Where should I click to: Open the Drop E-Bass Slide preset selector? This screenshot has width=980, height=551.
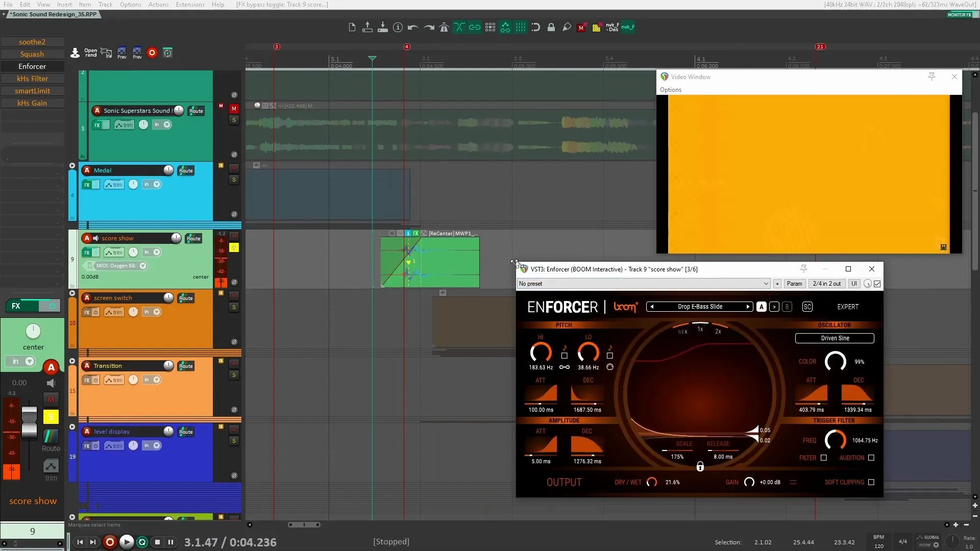[700, 307]
